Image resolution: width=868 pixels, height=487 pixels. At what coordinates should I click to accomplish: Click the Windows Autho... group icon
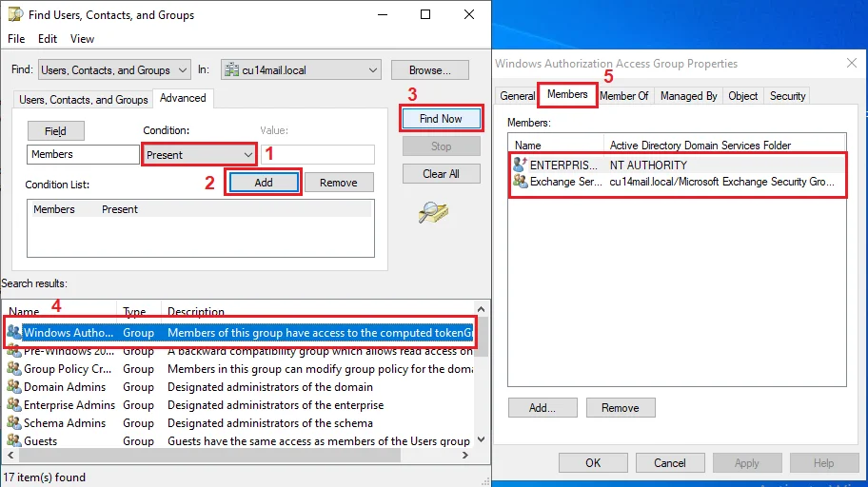[14, 332]
